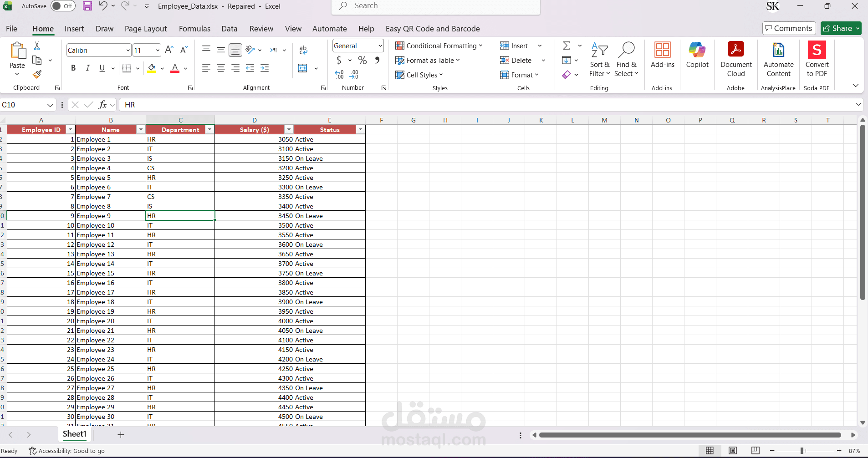The image size is (868, 458).
Task: Click the Undo arrow icon
Action: pos(103,6)
